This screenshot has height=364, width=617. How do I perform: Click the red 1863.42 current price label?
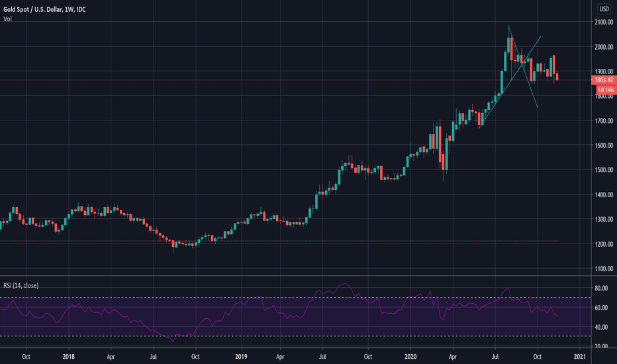click(x=604, y=80)
